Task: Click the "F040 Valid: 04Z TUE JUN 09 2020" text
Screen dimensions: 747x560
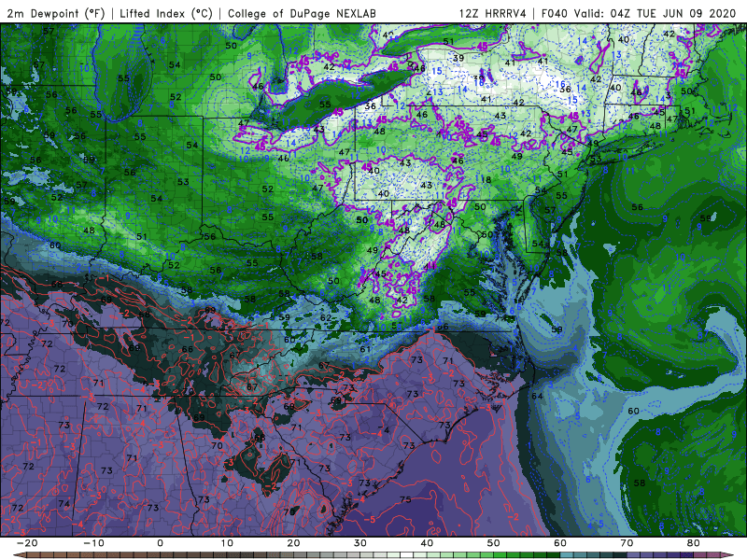Action: pyautogui.click(x=639, y=13)
